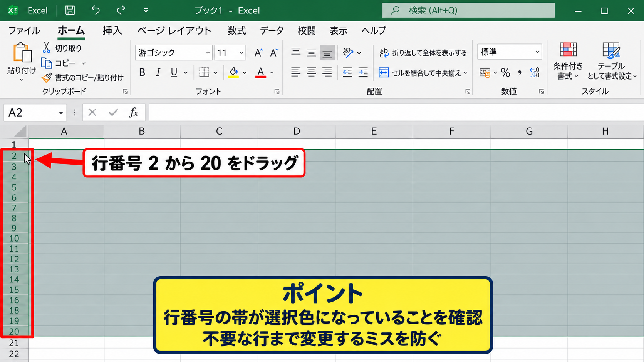Click テーブルとして書式設定 button

(x=611, y=61)
